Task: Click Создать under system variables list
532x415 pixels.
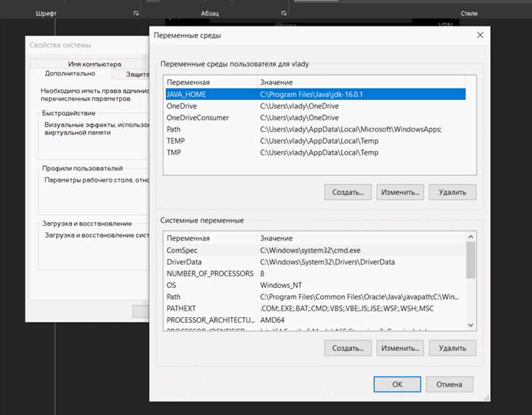Action: [x=348, y=348]
